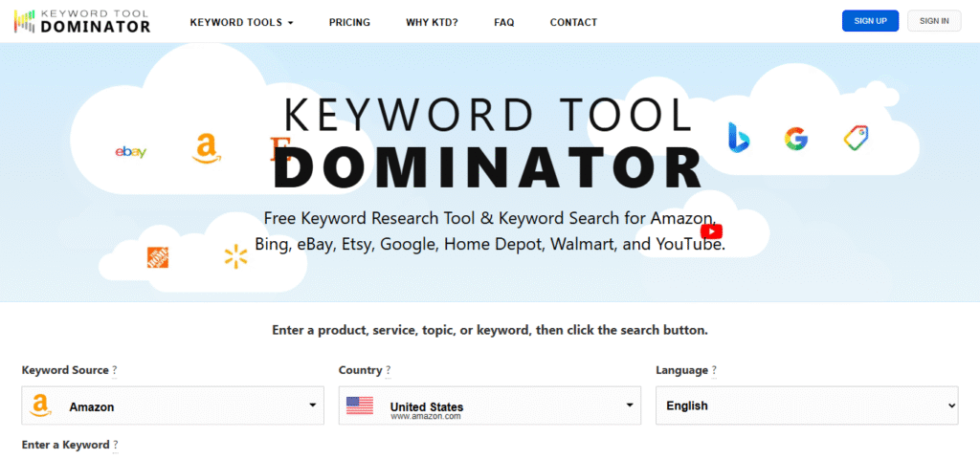980x460 pixels.
Task: Click the YouTube play icon
Action: click(x=711, y=231)
